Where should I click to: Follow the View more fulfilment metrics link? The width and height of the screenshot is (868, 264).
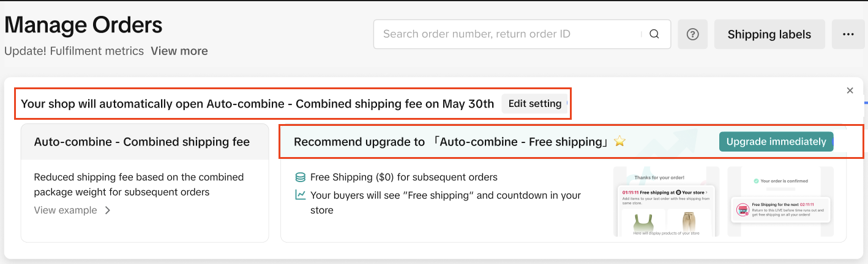click(179, 51)
